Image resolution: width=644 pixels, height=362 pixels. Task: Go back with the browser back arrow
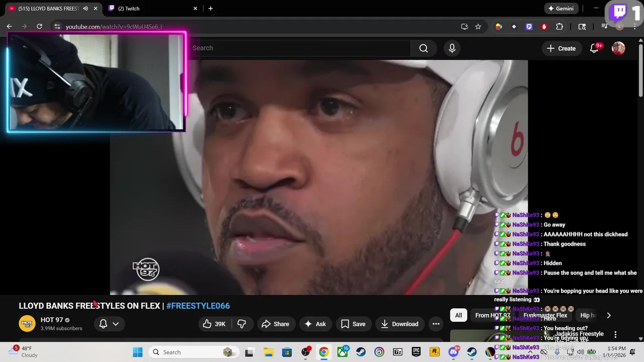[9, 27]
